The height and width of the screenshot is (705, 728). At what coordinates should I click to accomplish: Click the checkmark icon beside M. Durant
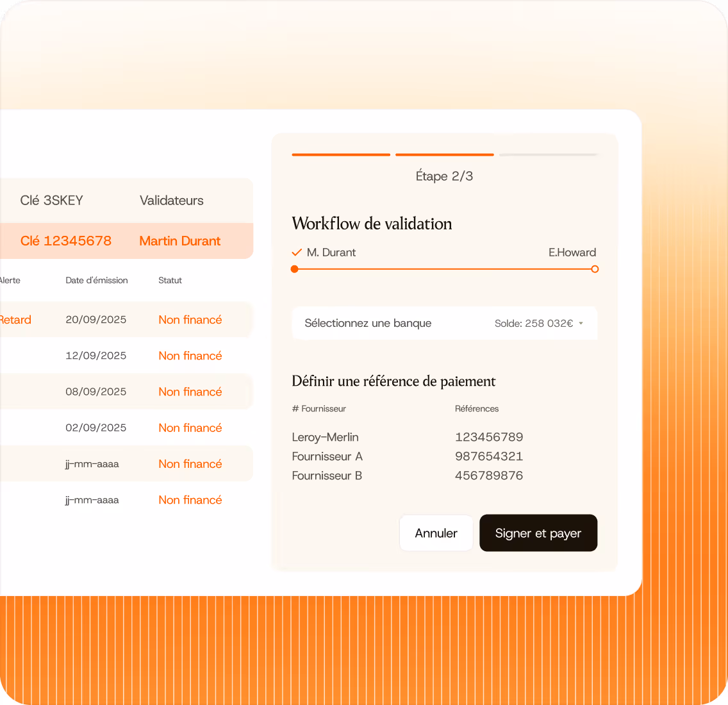pyautogui.click(x=297, y=252)
